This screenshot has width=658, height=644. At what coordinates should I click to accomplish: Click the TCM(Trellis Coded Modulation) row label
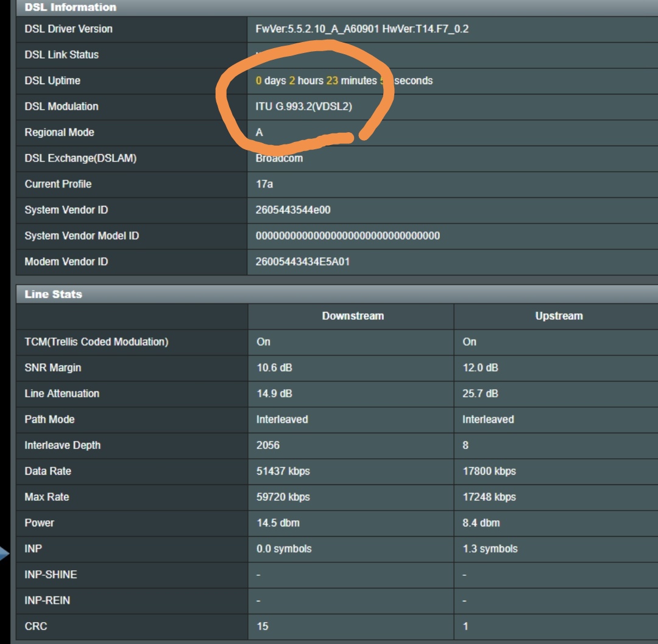96,342
